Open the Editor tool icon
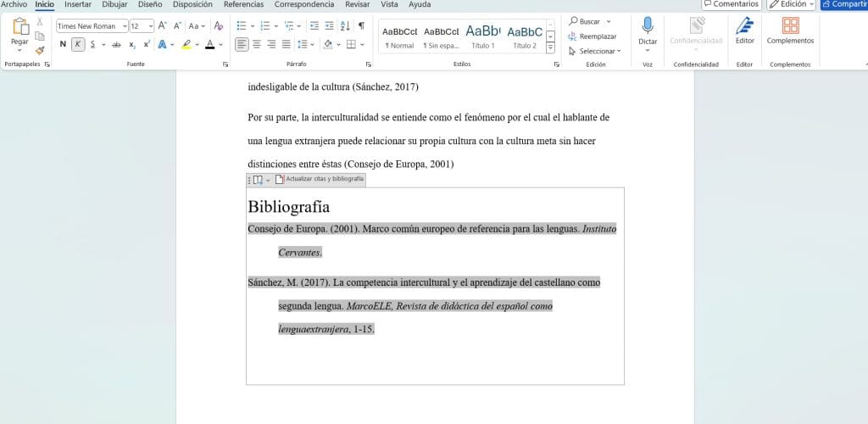This screenshot has width=868, height=424. tap(744, 25)
